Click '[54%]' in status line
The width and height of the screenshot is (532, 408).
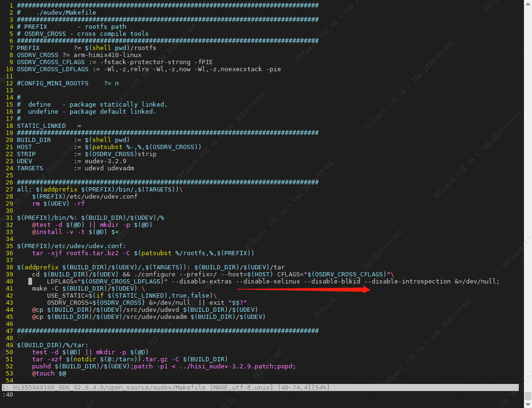click(x=319, y=388)
